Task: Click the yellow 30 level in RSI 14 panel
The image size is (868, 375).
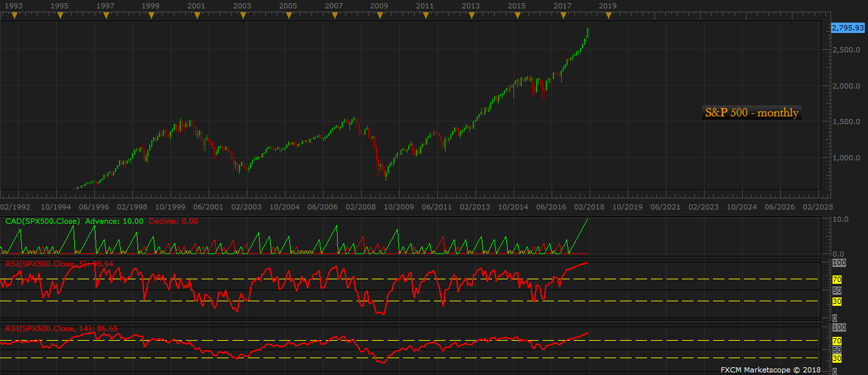Action: [x=836, y=358]
